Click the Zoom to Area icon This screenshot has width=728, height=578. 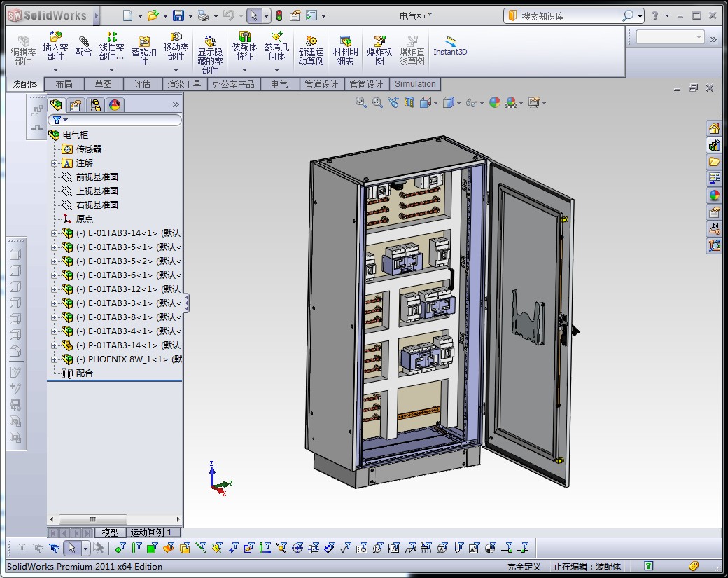point(377,102)
